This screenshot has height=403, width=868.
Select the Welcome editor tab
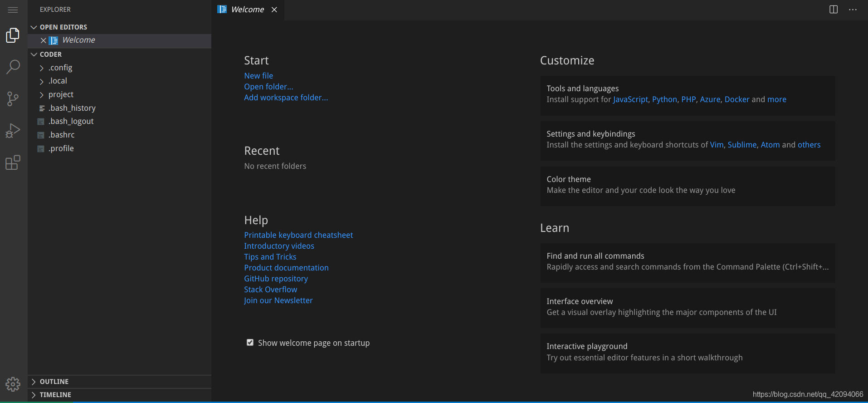click(248, 10)
